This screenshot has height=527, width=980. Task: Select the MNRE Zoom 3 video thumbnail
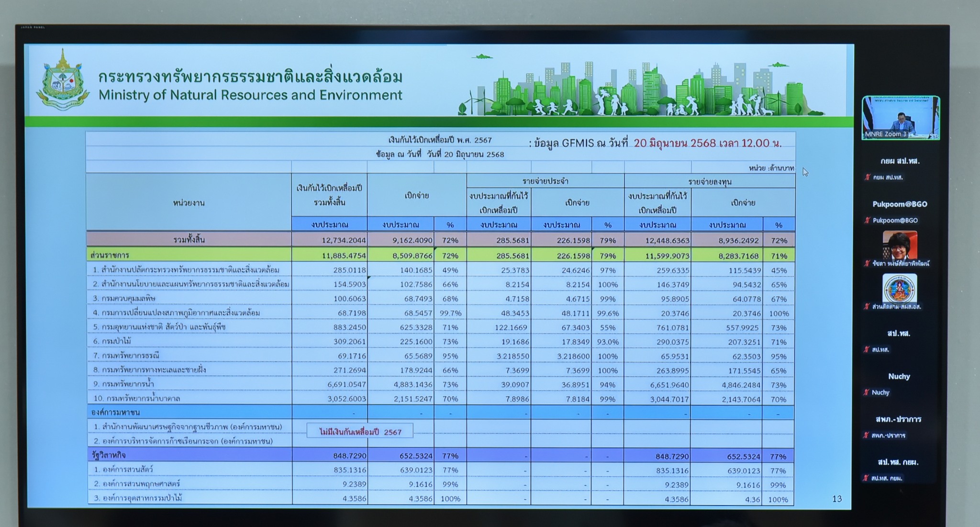tap(901, 118)
